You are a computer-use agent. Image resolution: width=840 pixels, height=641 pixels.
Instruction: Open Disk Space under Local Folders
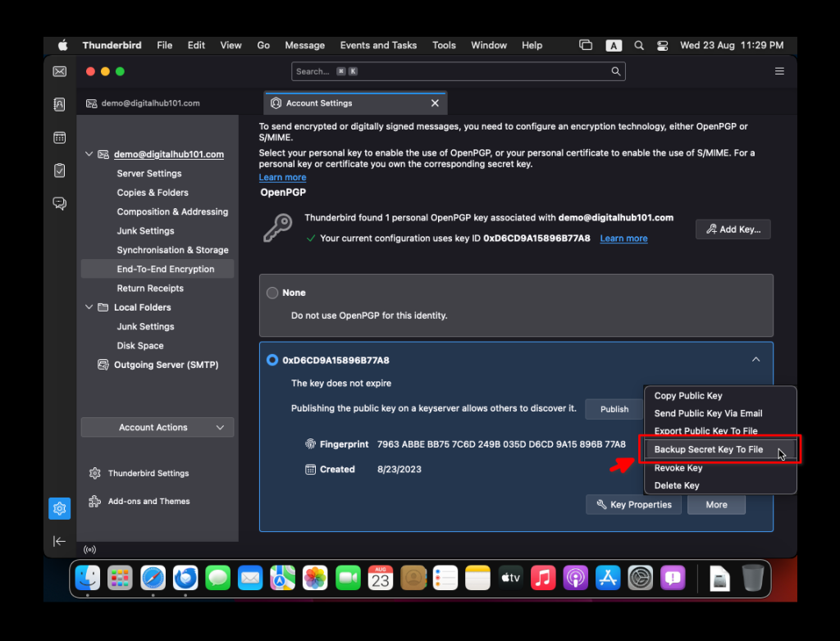pyautogui.click(x=140, y=346)
